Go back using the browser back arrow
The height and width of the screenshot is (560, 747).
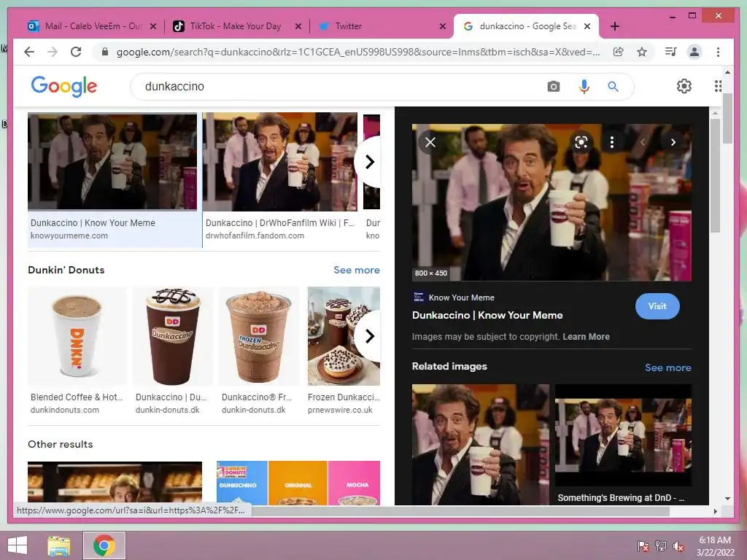click(29, 52)
